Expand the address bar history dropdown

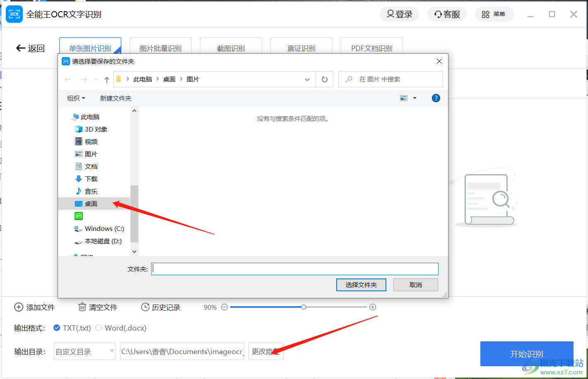point(307,79)
